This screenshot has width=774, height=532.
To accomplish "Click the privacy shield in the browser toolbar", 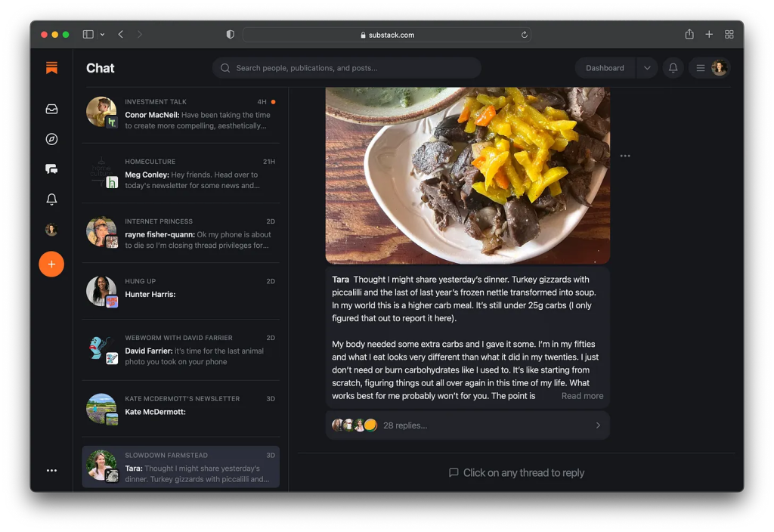I will pyautogui.click(x=229, y=34).
